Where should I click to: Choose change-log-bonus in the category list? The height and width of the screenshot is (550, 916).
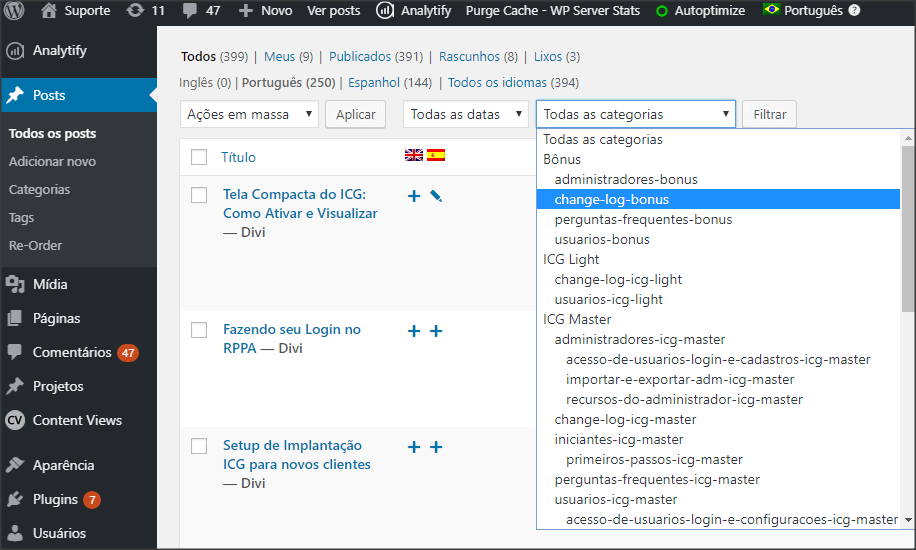(718, 199)
